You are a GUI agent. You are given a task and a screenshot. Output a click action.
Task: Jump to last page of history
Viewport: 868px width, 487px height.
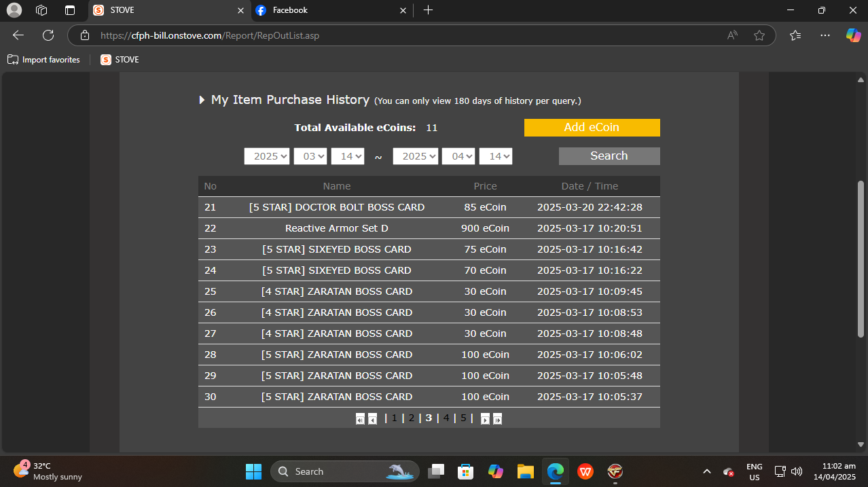pyautogui.click(x=497, y=419)
